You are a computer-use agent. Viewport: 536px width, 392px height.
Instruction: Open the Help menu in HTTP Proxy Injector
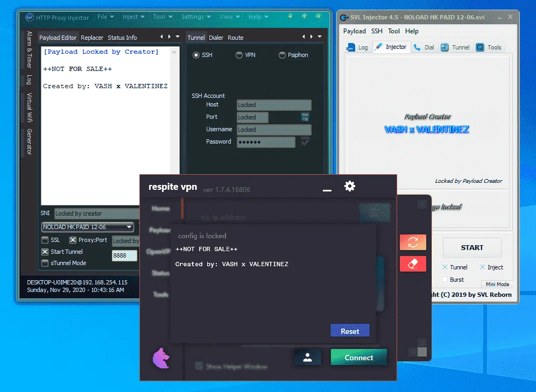[x=258, y=17]
